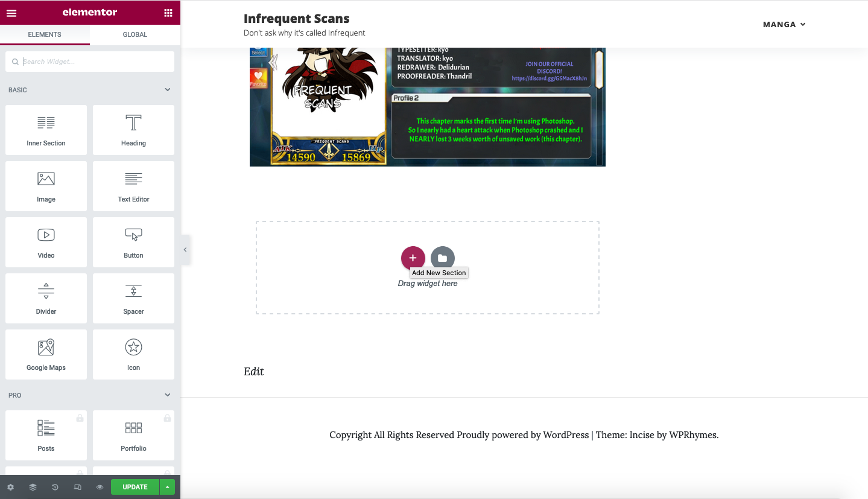
Task: Click the gray Add Template folder button
Action: click(x=443, y=258)
